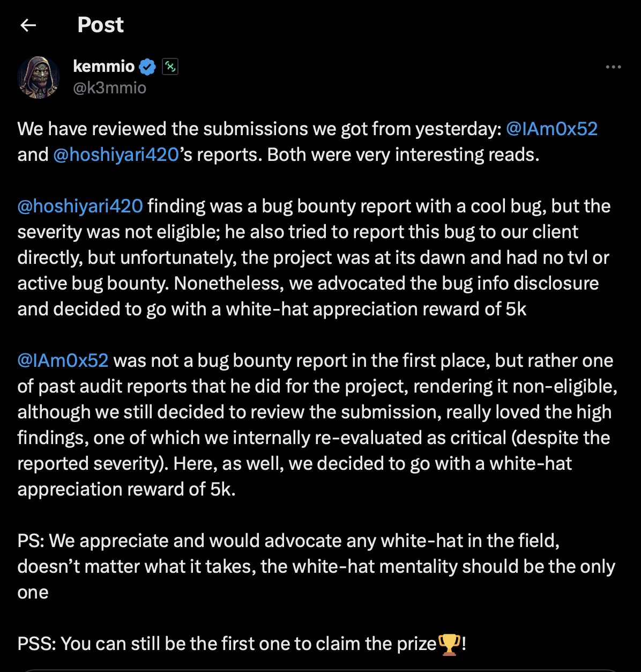Open @IAm0x52 mention before "was not a bug"
Viewport: 641px width, 672px height.
pyautogui.click(x=63, y=360)
